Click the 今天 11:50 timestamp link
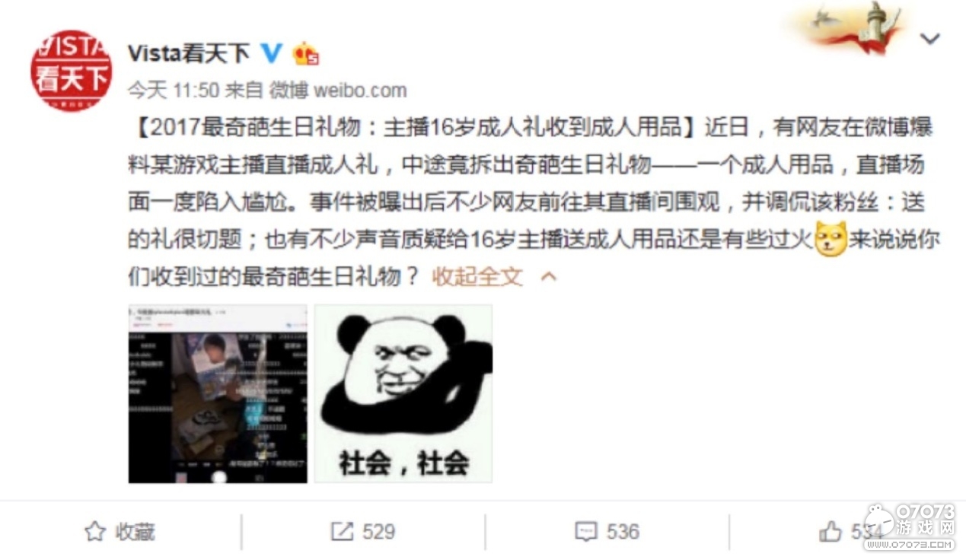This screenshot has height=560, width=966. [173, 91]
